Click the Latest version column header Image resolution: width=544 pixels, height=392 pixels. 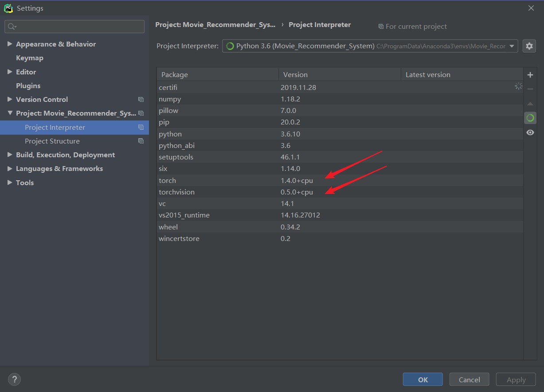pyautogui.click(x=462, y=74)
